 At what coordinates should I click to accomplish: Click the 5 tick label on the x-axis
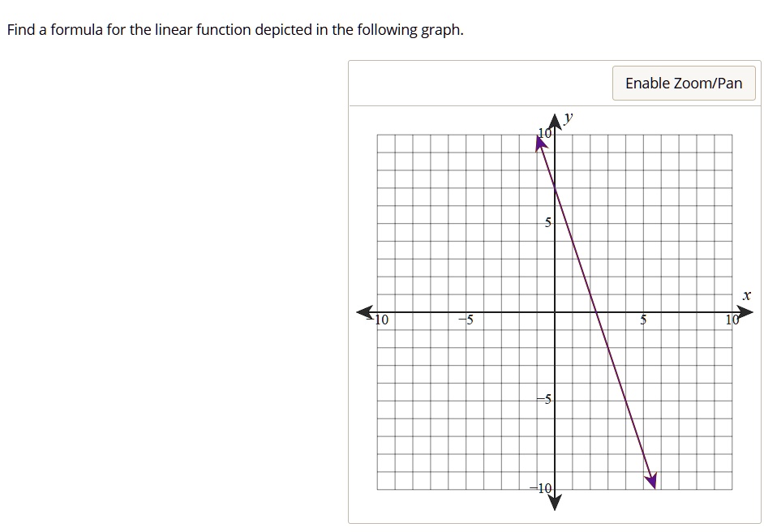click(x=642, y=320)
